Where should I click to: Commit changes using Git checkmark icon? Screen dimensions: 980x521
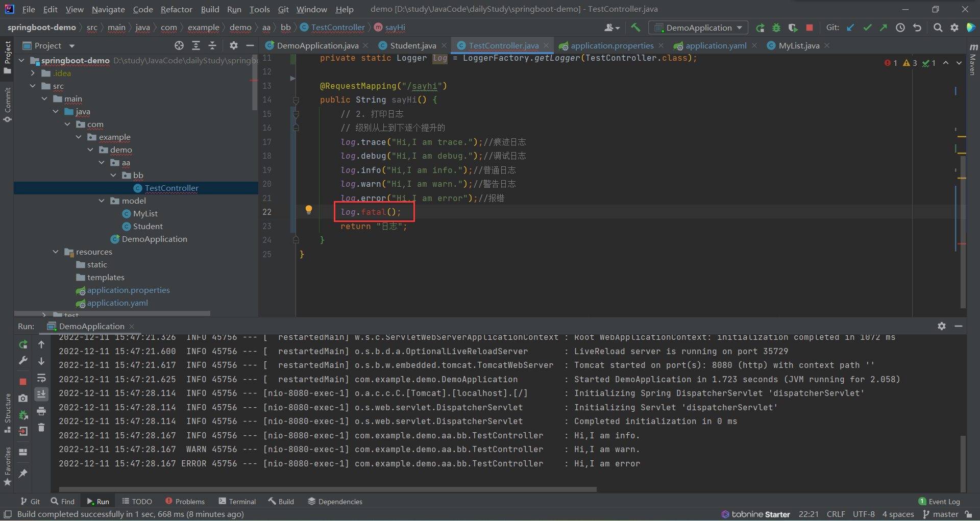click(867, 28)
